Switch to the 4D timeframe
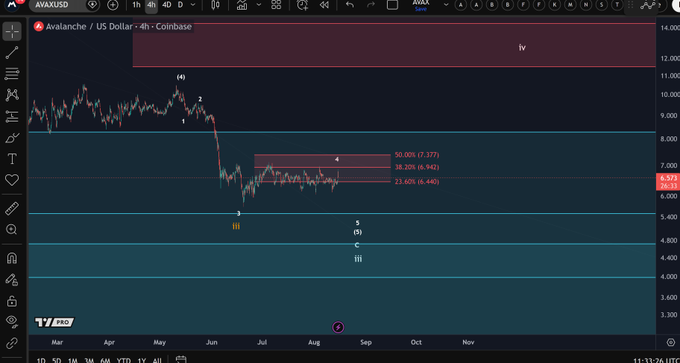The height and width of the screenshot is (363, 680). coord(167,5)
